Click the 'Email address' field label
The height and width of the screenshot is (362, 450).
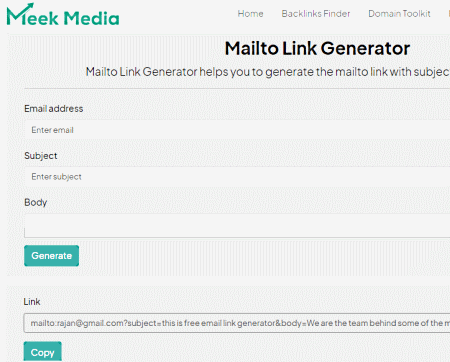click(54, 109)
